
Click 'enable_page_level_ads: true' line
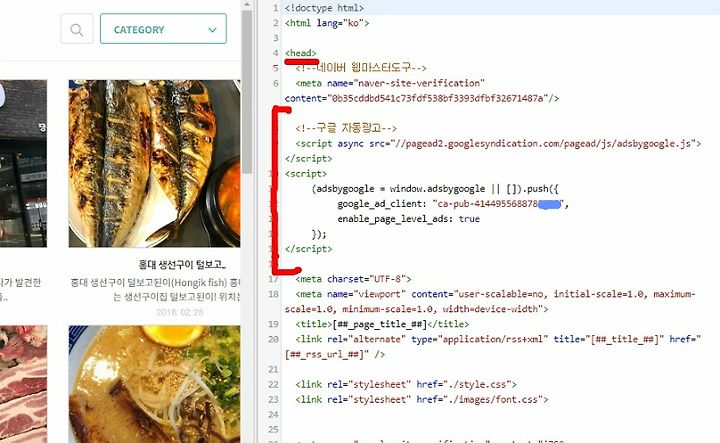click(x=409, y=219)
